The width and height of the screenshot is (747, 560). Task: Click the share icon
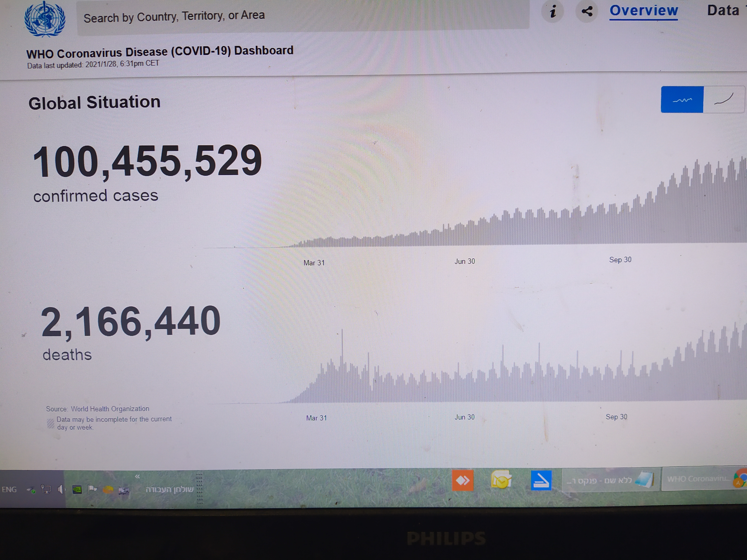click(x=587, y=11)
